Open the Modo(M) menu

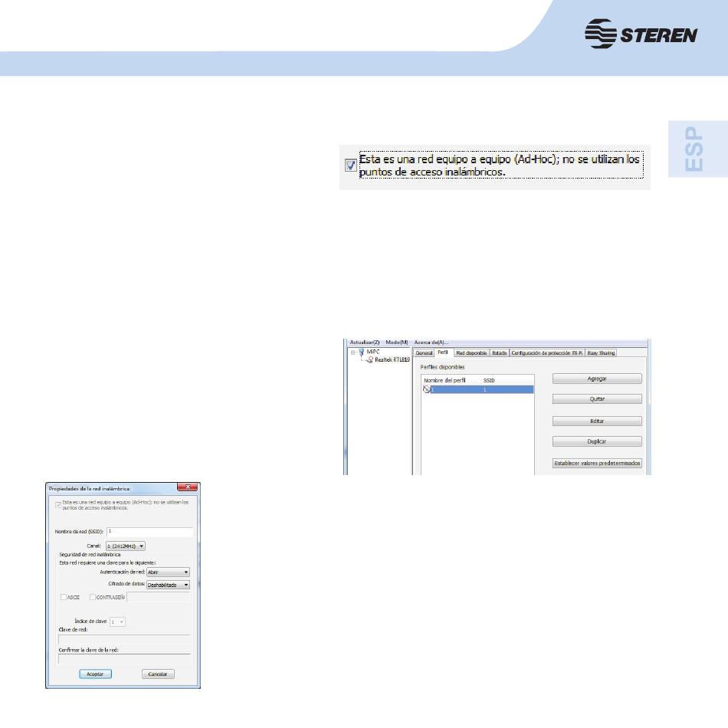397,343
